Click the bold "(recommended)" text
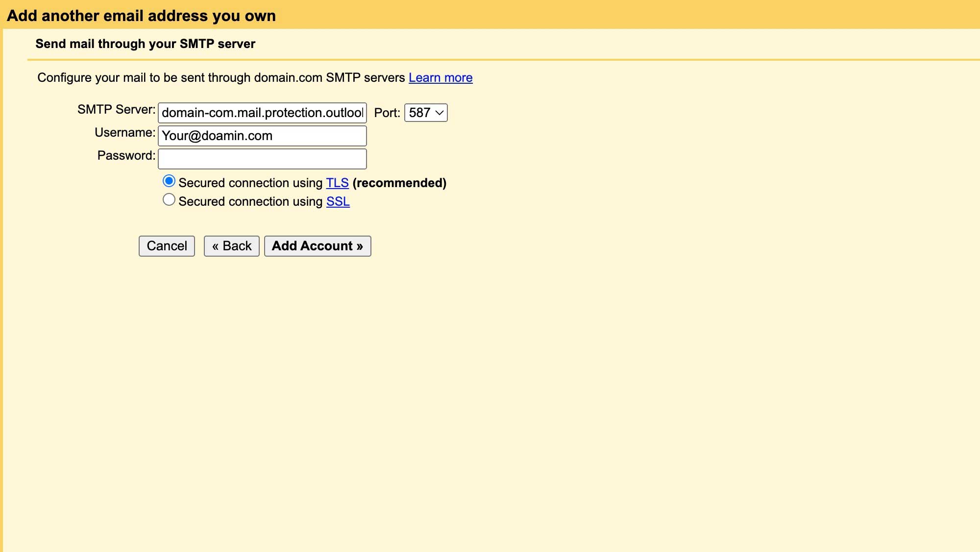 tap(399, 183)
